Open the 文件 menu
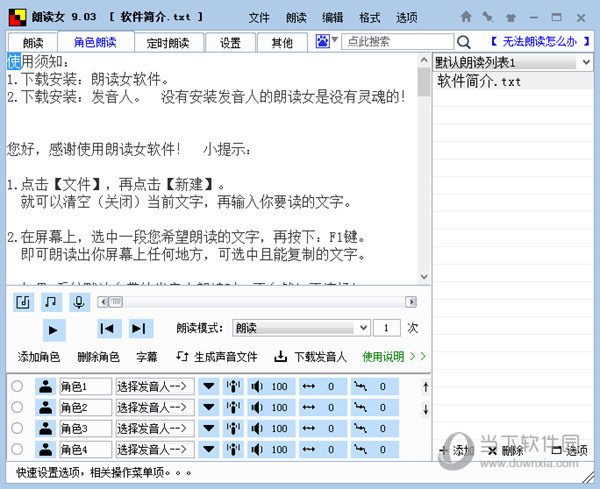 coord(259,18)
